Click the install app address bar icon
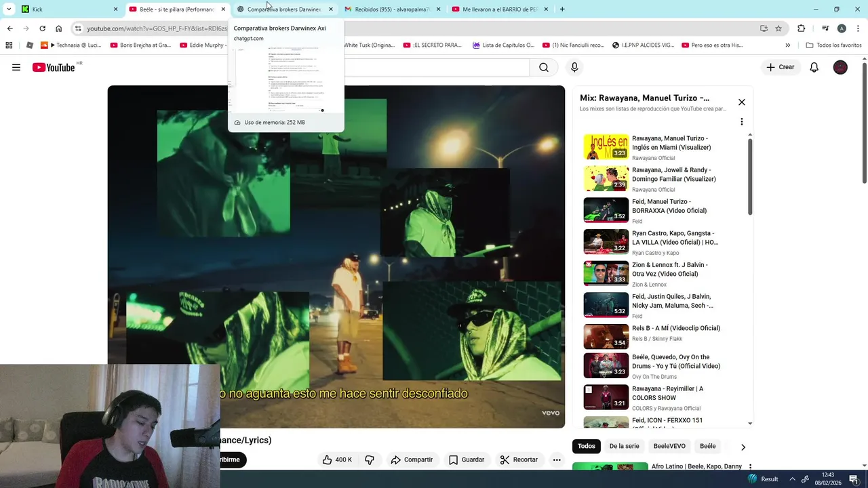Screen dimensions: 868x488 pyautogui.click(x=764, y=28)
